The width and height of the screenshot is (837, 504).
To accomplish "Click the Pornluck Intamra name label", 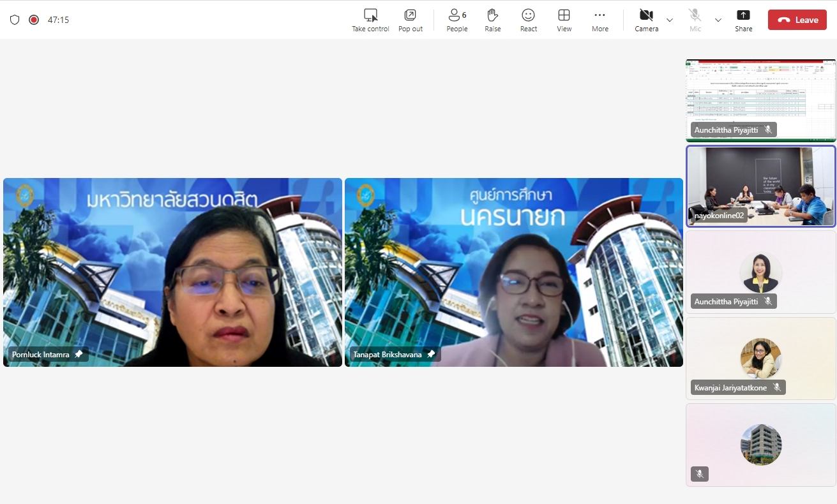I will coord(41,354).
